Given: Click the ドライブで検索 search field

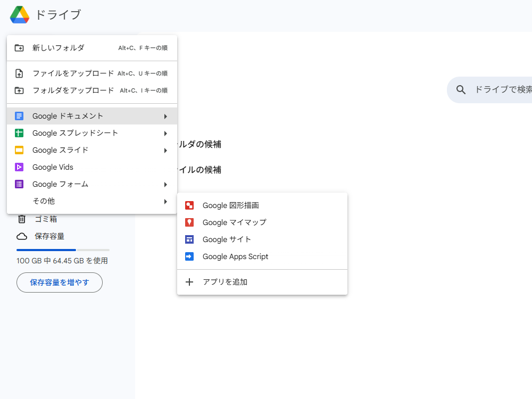Looking at the screenshot, I should pyautogui.click(x=489, y=89).
